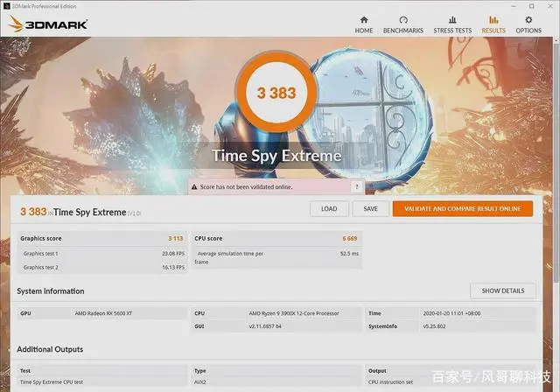The image size is (560, 392).
Task: Click the benchmarks gauge icon
Action: 403,19
